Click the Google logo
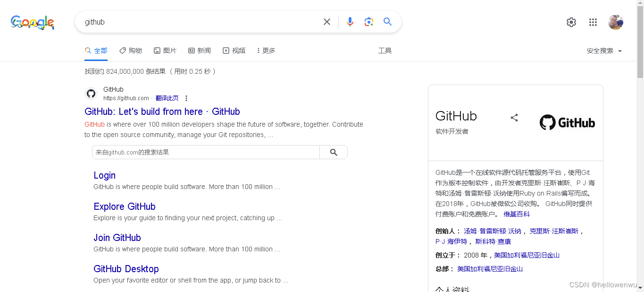The width and height of the screenshot is (644, 292). (x=33, y=22)
